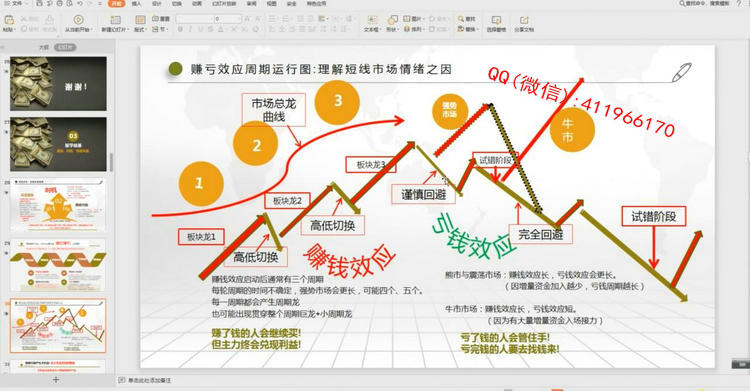Image resolution: width=750 pixels, height=391 pixels.
Task: Open the Insert ribbon tab
Action: pyautogui.click(x=137, y=3)
